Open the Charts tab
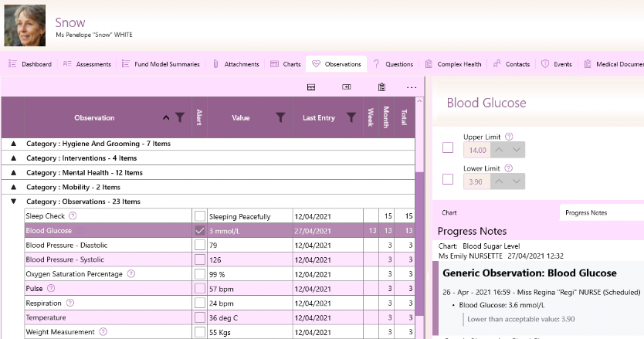The image size is (644, 339). coord(286,64)
